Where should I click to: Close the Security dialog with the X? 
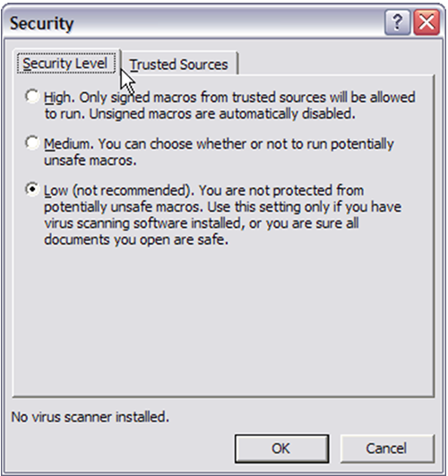pyautogui.click(x=426, y=22)
